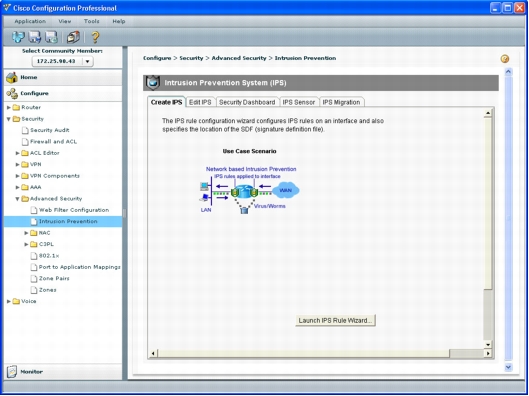Click the Router folder icon

(x=16, y=108)
